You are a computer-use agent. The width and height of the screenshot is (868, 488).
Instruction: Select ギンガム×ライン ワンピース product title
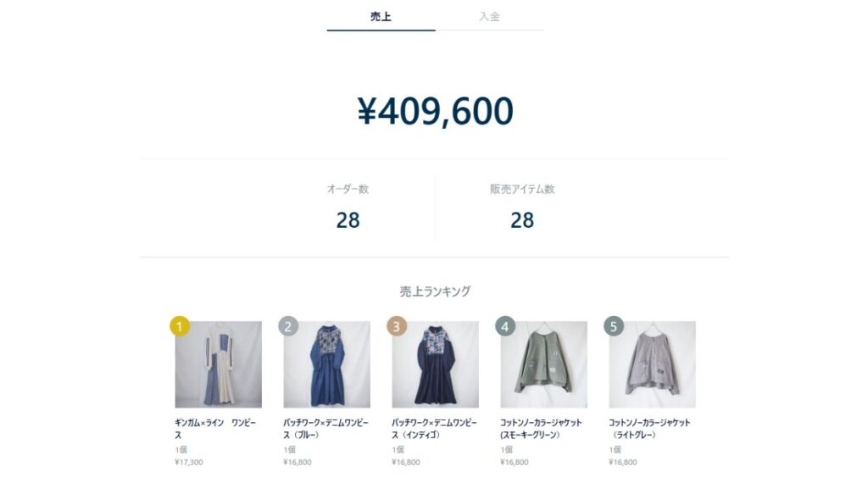tap(215, 429)
